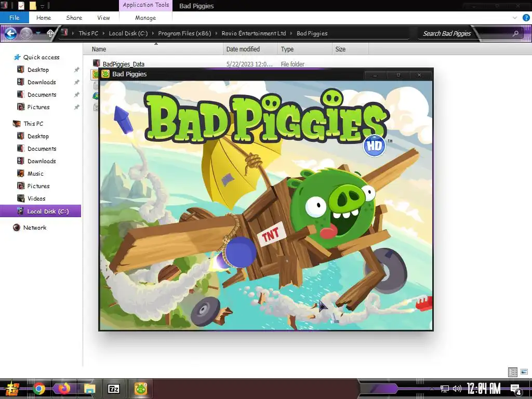This screenshot has height=399, width=532.
Task: Open 7-Zip from the taskbar
Action: (113, 389)
